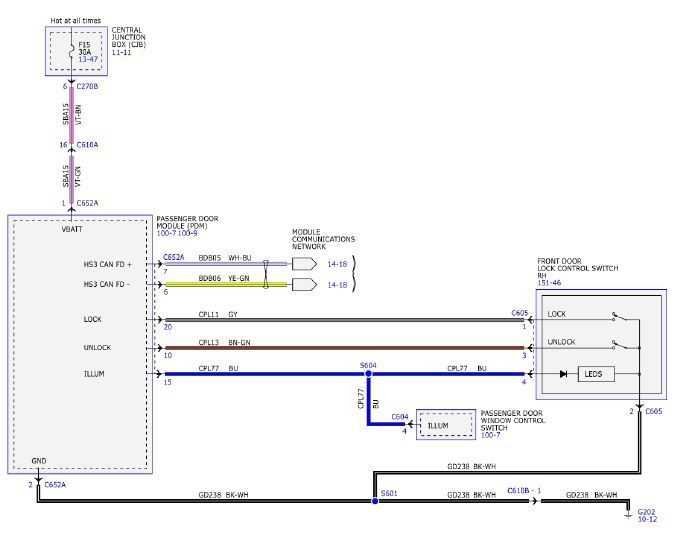This screenshot has height=534, width=681.
Task: Select the PASSENGER DOOR MODULE (PDM) title
Action: pos(187,222)
